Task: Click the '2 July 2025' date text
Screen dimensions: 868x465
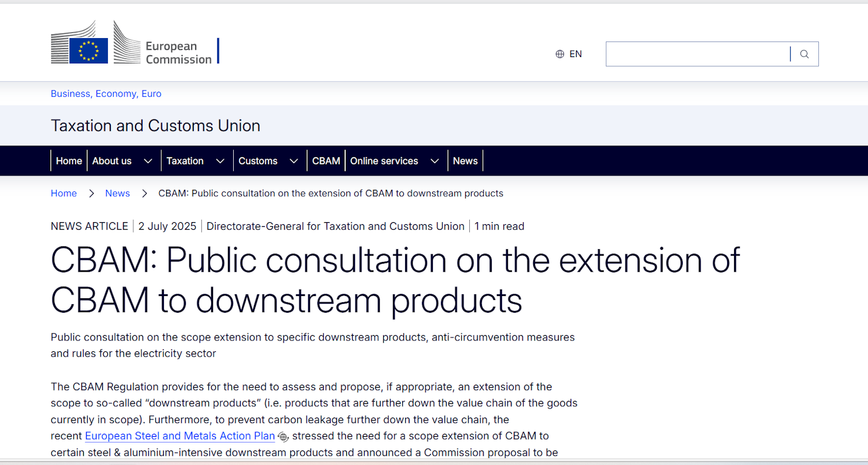Action: [x=167, y=226]
